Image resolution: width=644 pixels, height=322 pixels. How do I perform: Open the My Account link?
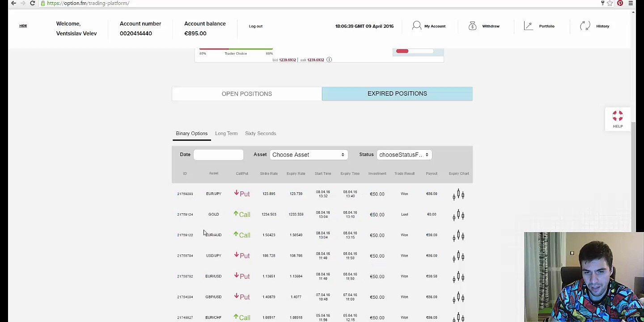pyautogui.click(x=435, y=26)
